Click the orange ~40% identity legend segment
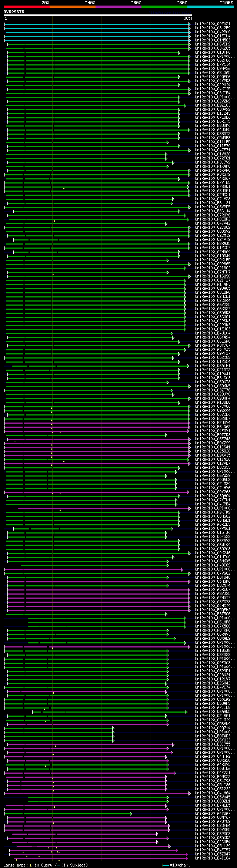Image resolution: width=237 pixels, height=868 pixels. tap(72, 7)
